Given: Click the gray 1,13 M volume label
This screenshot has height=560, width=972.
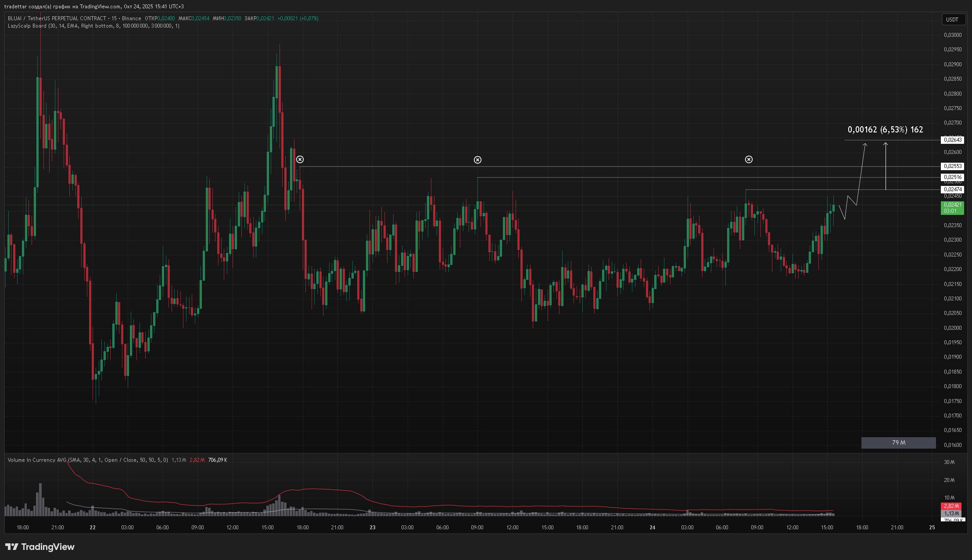Looking at the screenshot, I should click(951, 513).
